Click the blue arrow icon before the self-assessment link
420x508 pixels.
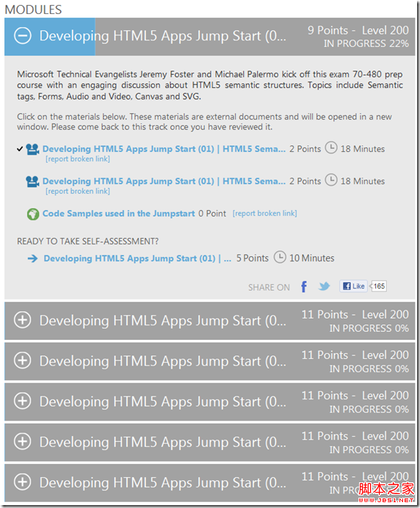pos(33,258)
